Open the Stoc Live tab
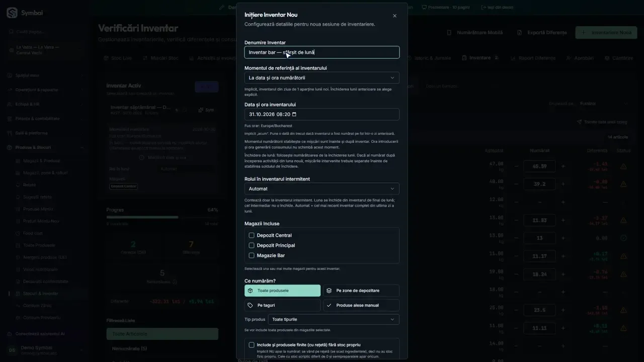Screen dimensions: 644x362 tap(118, 58)
